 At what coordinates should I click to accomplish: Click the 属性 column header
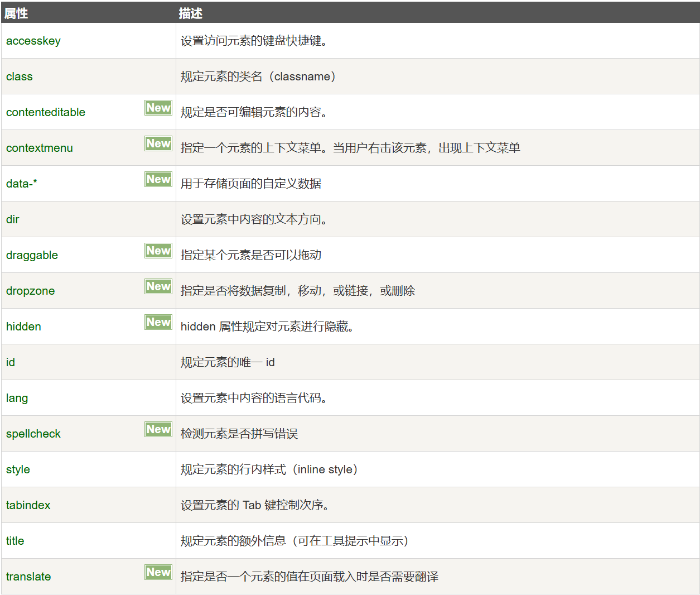click(16, 13)
